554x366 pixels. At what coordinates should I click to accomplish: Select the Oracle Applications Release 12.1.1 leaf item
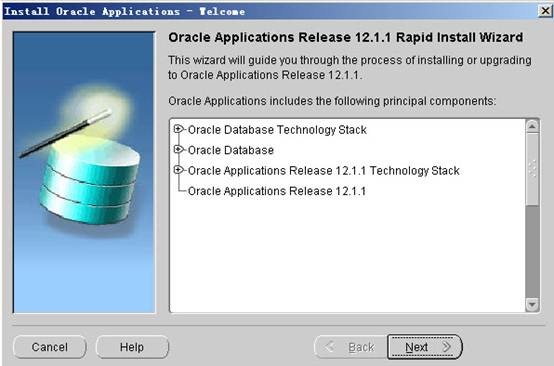pyautogui.click(x=277, y=191)
